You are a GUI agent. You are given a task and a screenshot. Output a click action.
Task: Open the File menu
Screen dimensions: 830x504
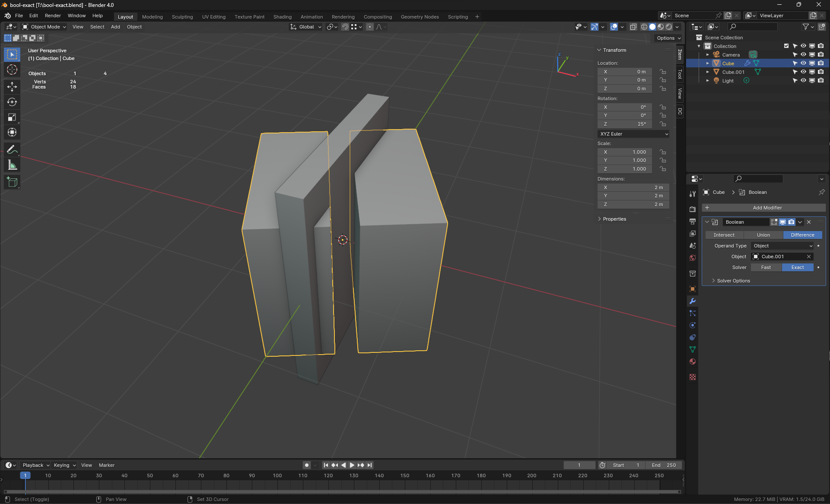point(19,16)
